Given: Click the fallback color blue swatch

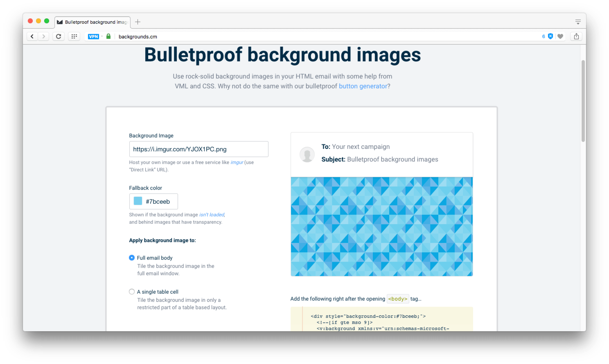Looking at the screenshot, I should [138, 201].
